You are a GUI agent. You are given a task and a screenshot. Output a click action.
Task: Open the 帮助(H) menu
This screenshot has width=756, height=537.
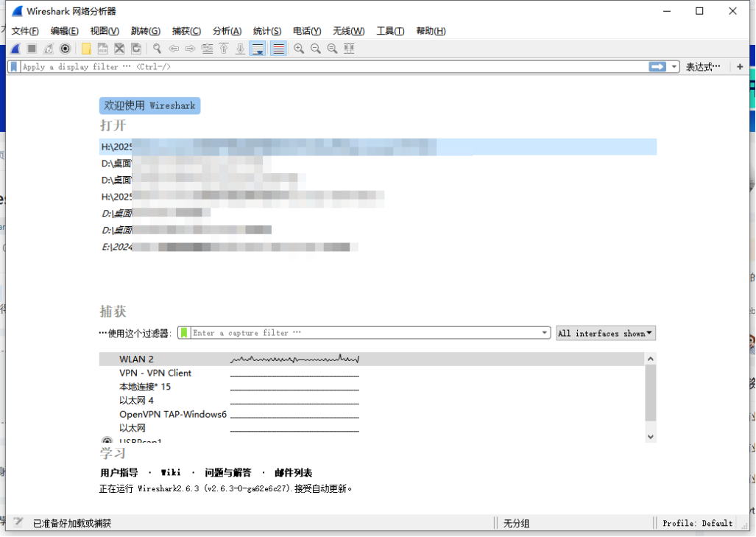click(x=431, y=31)
